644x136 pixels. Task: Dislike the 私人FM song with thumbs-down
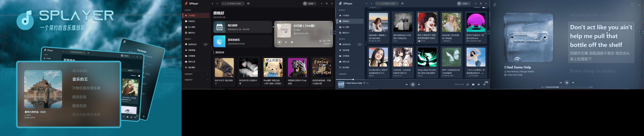(292, 42)
